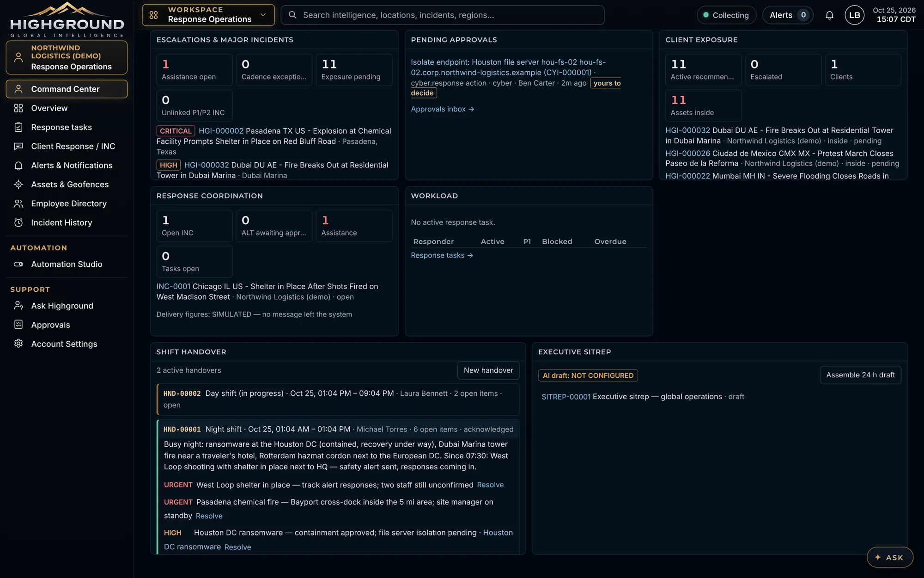Open the Isolate endpoint Houston file server approval
Image resolution: width=924 pixels, height=578 pixels.
[508, 67]
